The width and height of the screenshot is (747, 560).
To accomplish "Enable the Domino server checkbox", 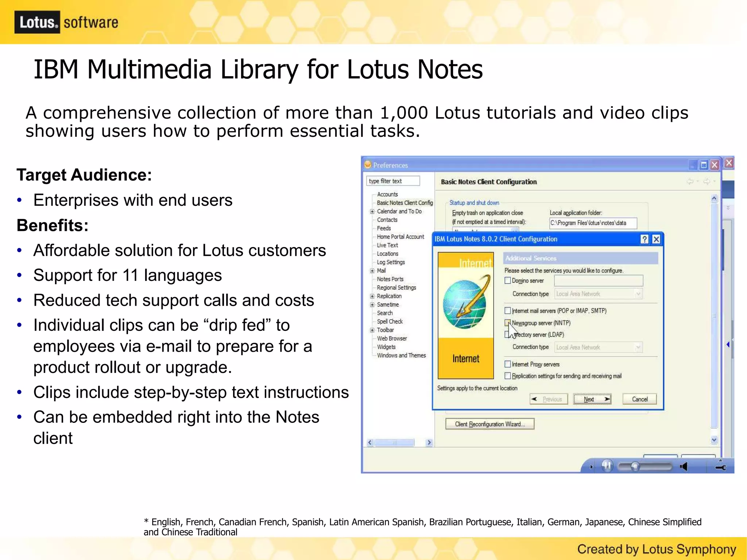I will click(x=507, y=281).
